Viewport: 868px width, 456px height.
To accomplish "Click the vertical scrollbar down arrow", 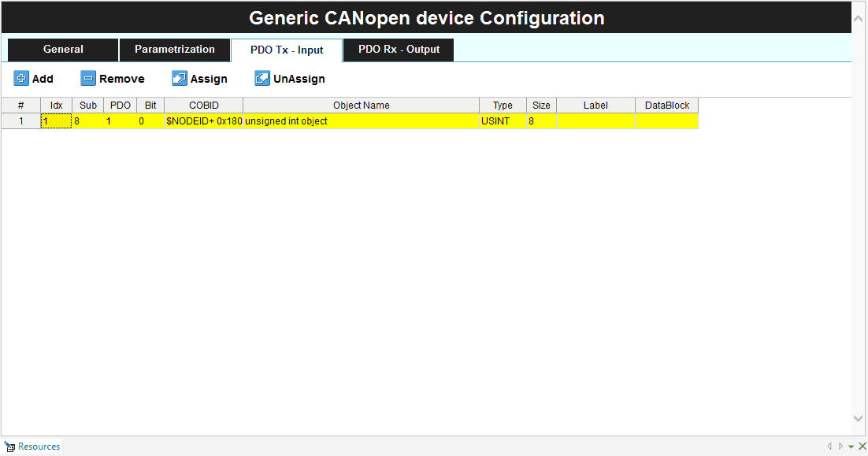I will 859,419.
